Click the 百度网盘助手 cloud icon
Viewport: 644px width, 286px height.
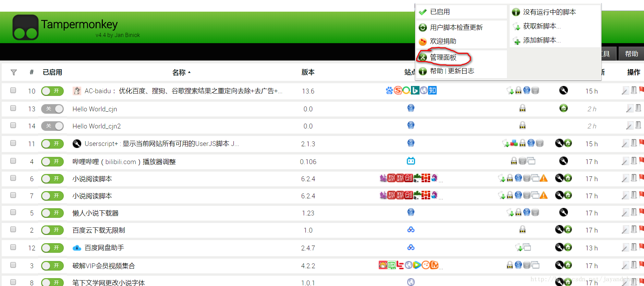77,248
